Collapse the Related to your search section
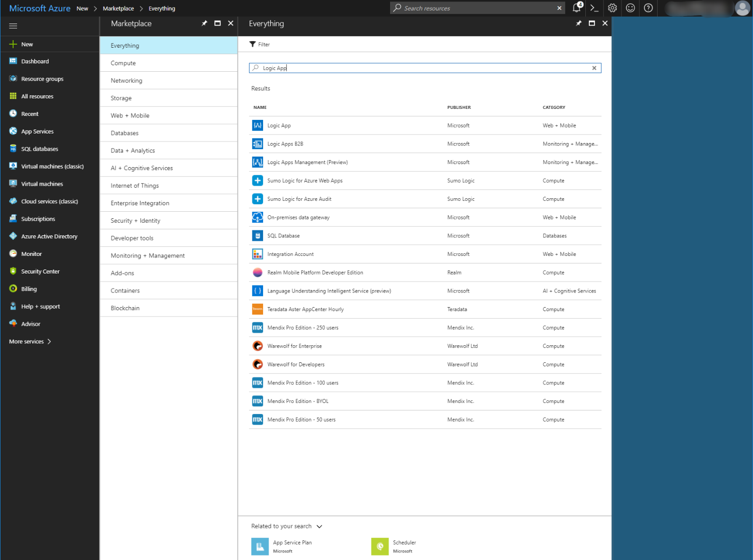Screen dimensions: 753x560 (x=319, y=526)
